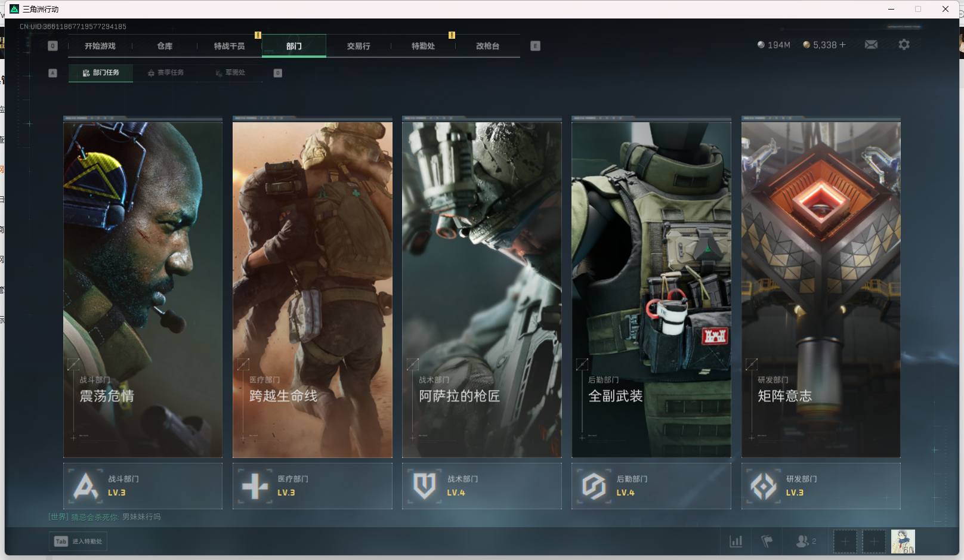Image resolution: width=964 pixels, height=560 pixels.
Task: Click the flag icon in bottom bar
Action: 767,542
